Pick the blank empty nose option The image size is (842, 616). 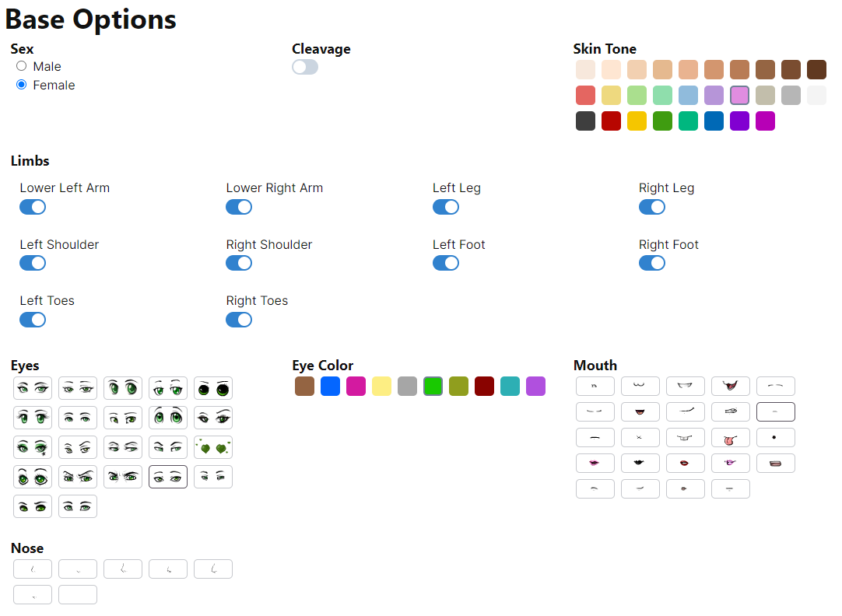click(x=78, y=595)
